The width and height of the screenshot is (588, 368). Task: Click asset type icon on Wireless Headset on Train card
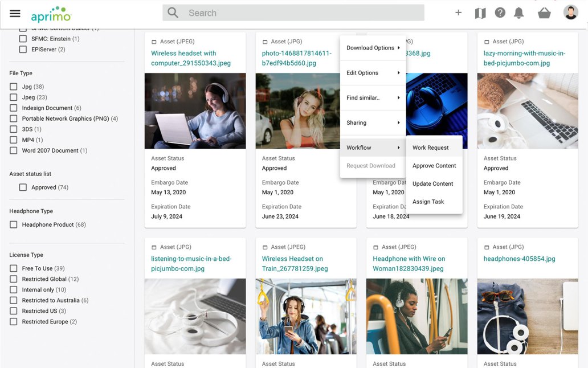(x=265, y=247)
